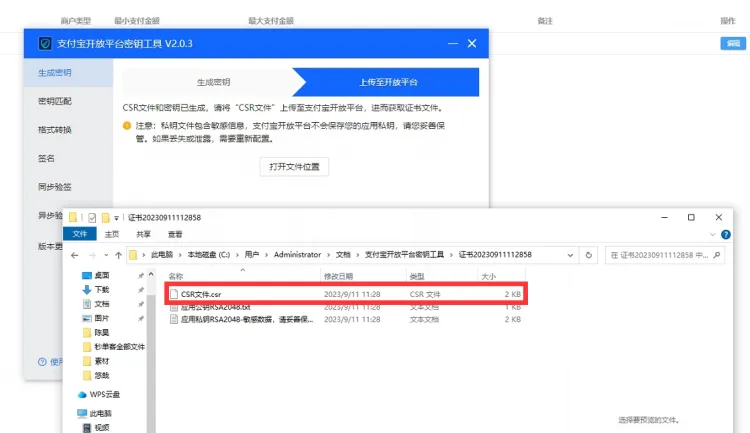Go back to the 生成密钥 step tab

click(x=213, y=82)
